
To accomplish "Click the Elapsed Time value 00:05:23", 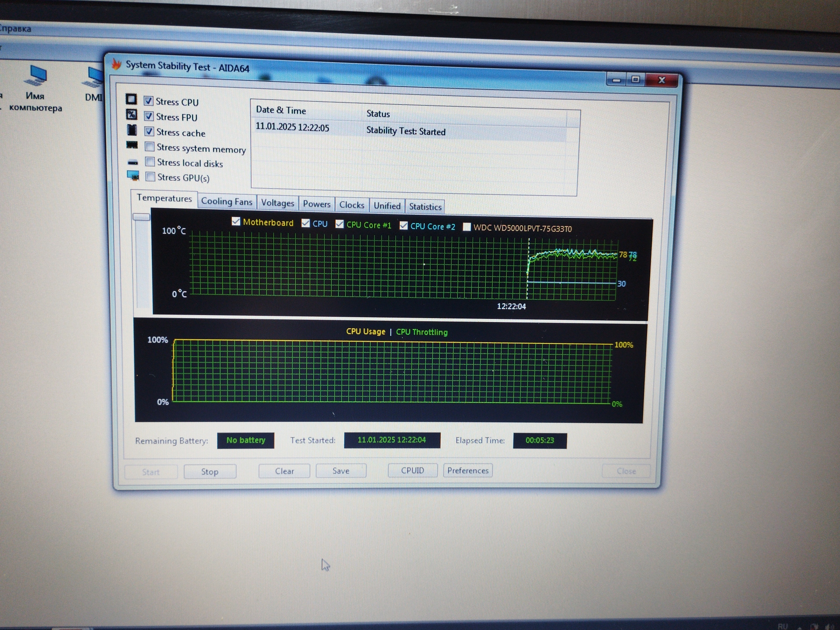I will coord(540,441).
